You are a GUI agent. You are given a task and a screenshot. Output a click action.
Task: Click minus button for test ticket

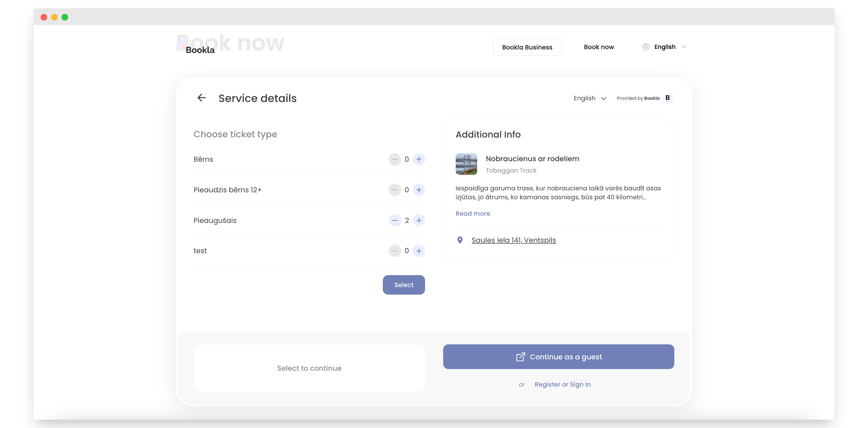pyautogui.click(x=394, y=251)
